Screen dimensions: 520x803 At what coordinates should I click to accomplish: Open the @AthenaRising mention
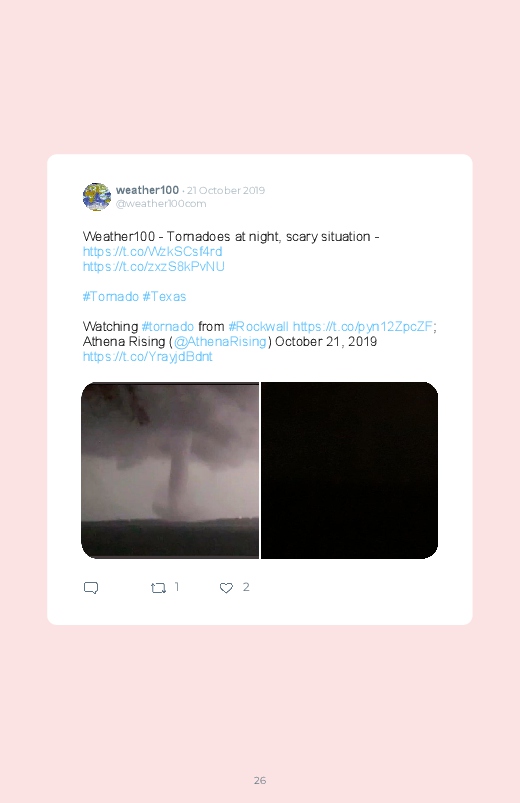[x=220, y=342]
